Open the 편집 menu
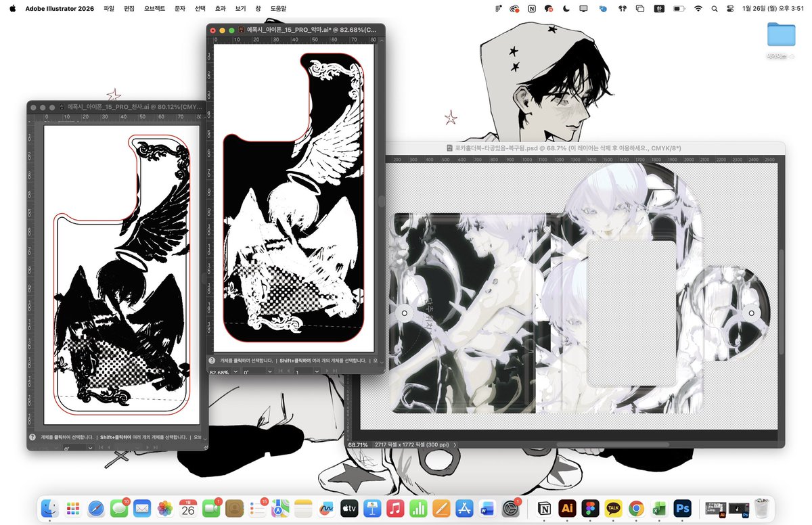 tap(129, 9)
